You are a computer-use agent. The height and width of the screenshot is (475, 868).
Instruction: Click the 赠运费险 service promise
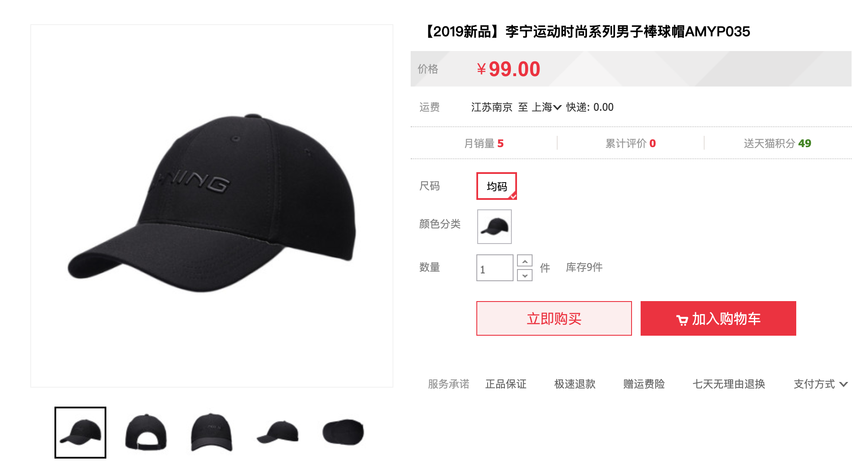click(x=644, y=384)
